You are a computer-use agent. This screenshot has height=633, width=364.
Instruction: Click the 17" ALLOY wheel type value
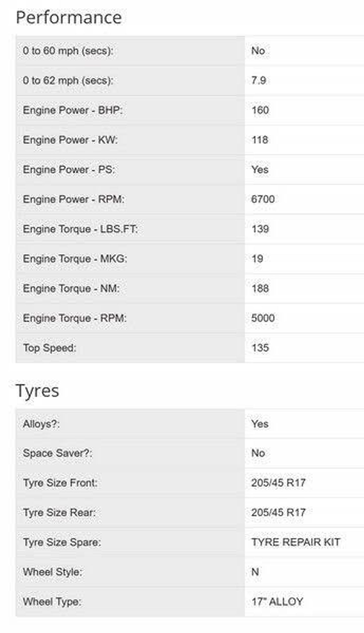(x=277, y=602)
